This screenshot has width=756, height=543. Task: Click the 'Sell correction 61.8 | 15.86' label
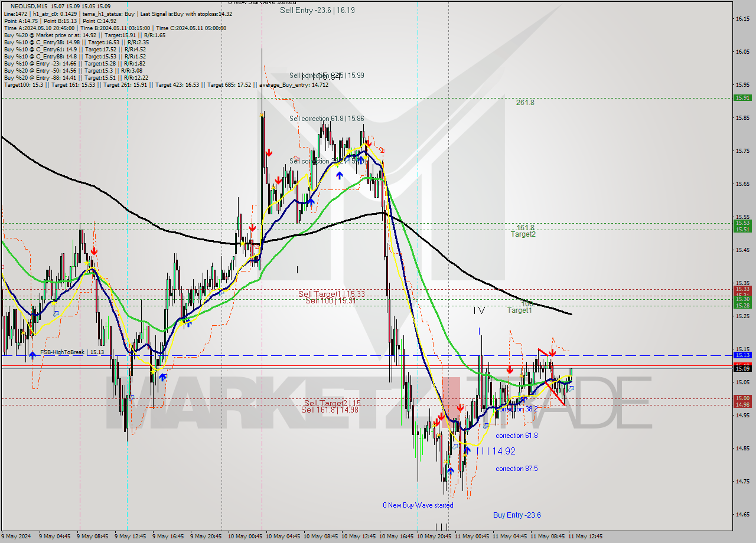click(x=327, y=119)
